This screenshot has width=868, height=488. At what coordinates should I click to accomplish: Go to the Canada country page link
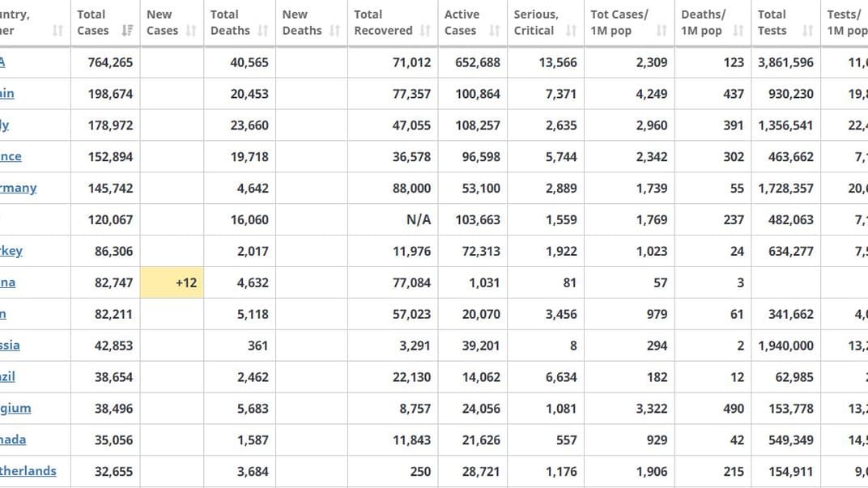[13, 439]
